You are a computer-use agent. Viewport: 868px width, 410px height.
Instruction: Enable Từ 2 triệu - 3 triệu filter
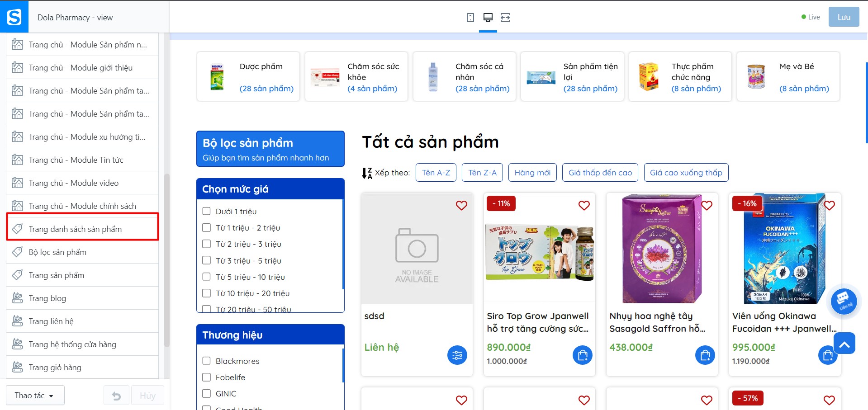pyautogui.click(x=207, y=244)
